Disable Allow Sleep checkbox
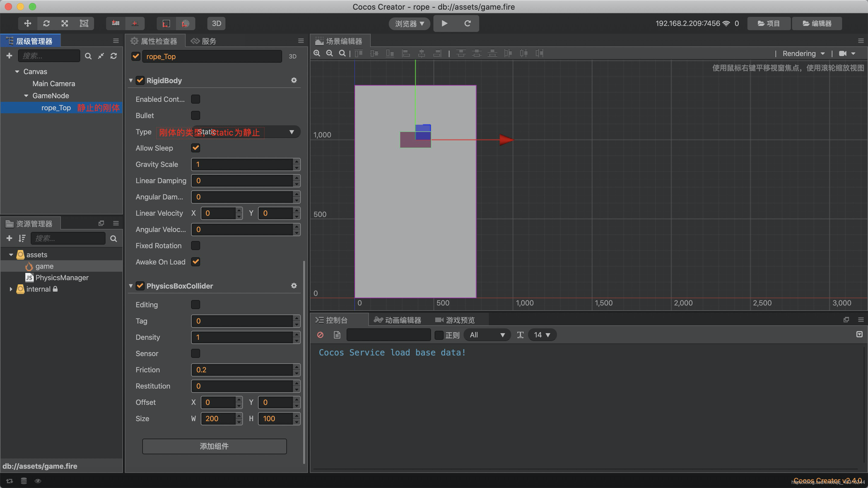Image resolution: width=868 pixels, height=488 pixels. pyautogui.click(x=195, y=148)
